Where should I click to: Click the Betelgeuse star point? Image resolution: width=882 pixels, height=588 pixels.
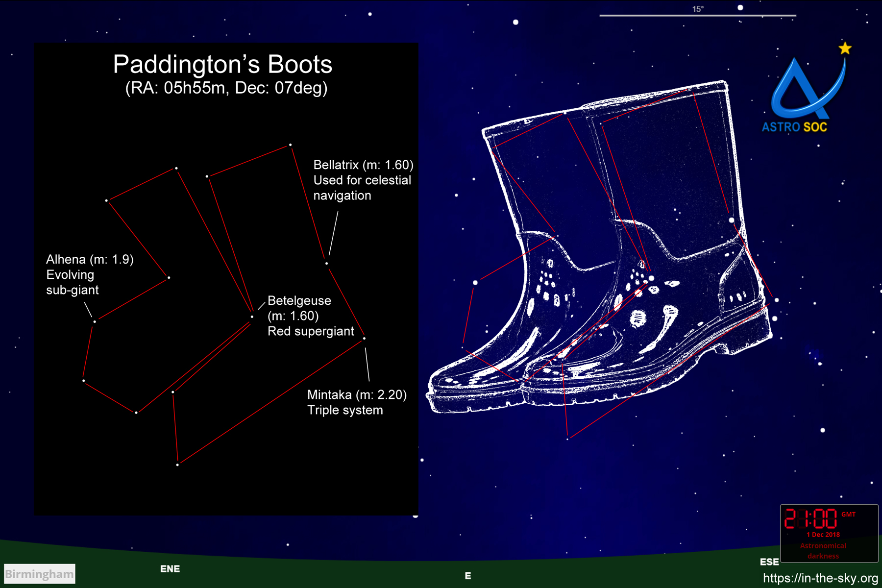pos(252,317)
